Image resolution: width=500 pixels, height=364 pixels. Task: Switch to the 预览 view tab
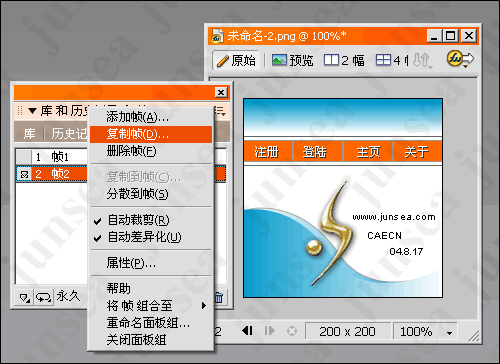292,60
